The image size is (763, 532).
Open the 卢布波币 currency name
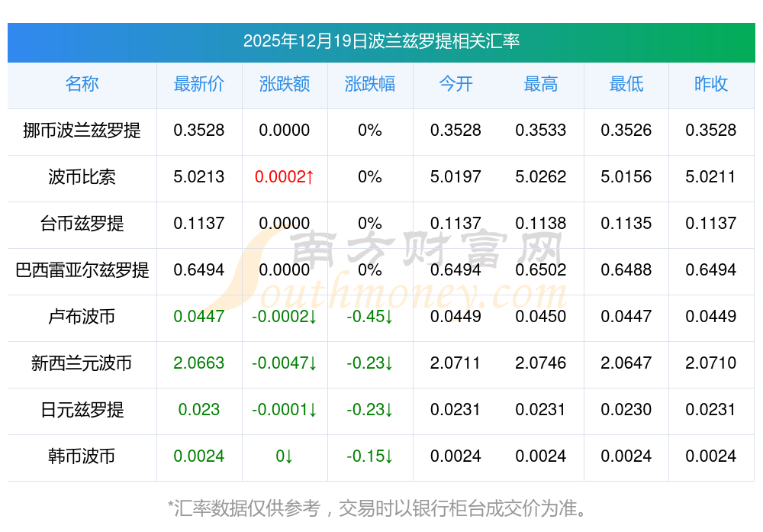pyautogui.click(x=82, y=317)
